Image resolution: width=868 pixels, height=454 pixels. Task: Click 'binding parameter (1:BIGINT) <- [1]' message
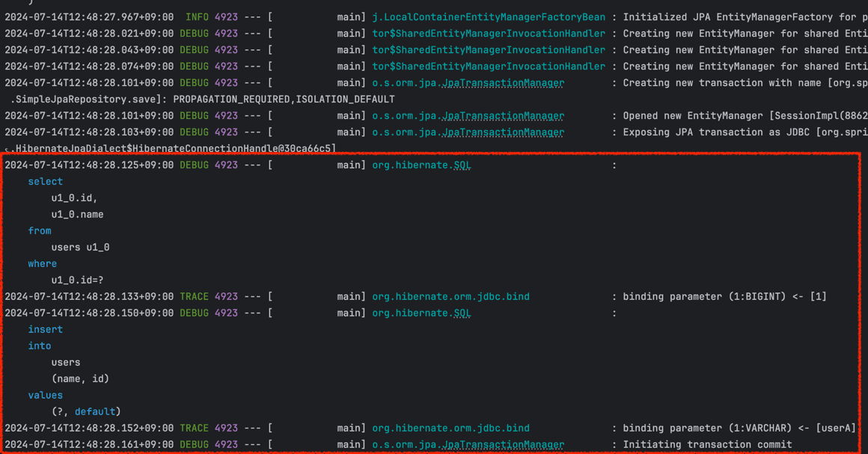click(725, 297)
